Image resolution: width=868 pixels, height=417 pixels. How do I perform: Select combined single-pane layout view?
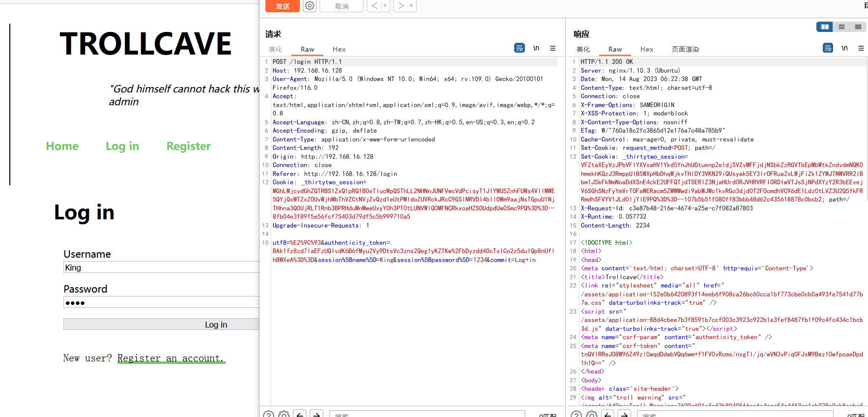pyautogui.click(x=858, y=27)
